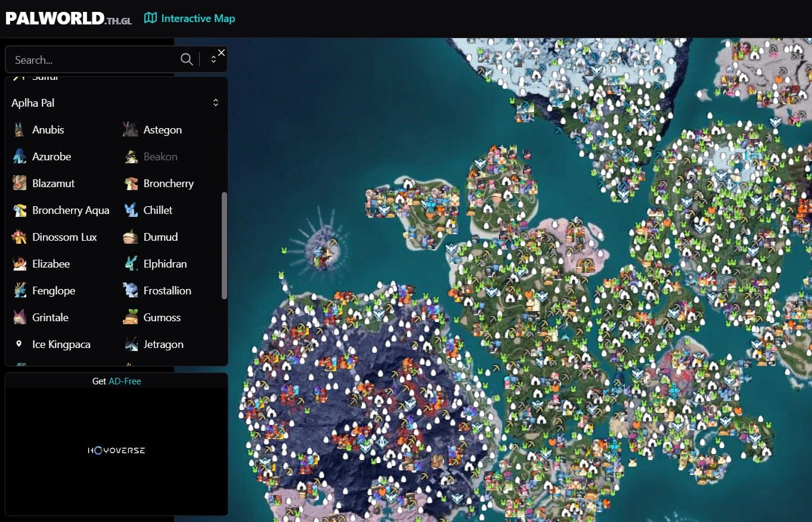Click the Blazamut icon in list

click(x=20, y=184)
